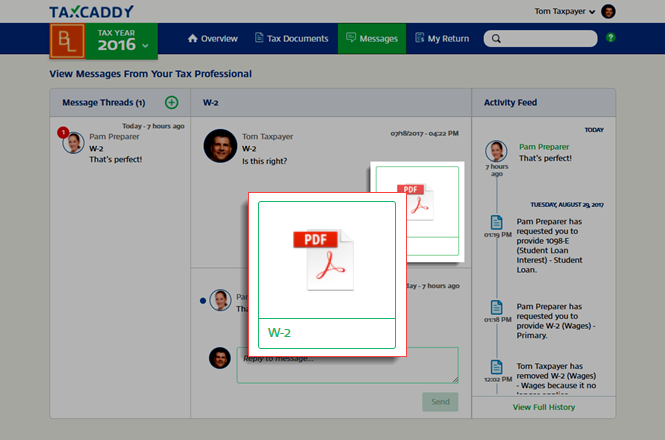Image resolution: width=665 pixels, height=440 pixels.
Task: Click 'That's perfect!' in the Activity Feed
Action: [545, 158]
